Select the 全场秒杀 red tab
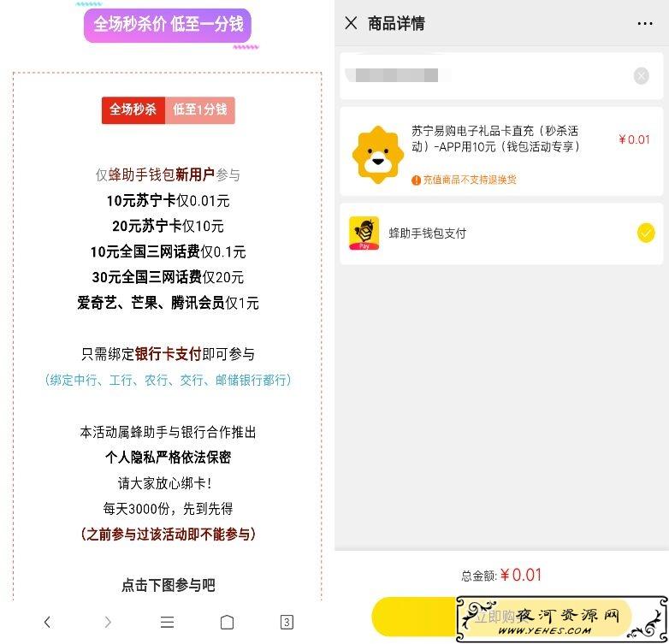The image size is (669, 644). click(133, 110)
